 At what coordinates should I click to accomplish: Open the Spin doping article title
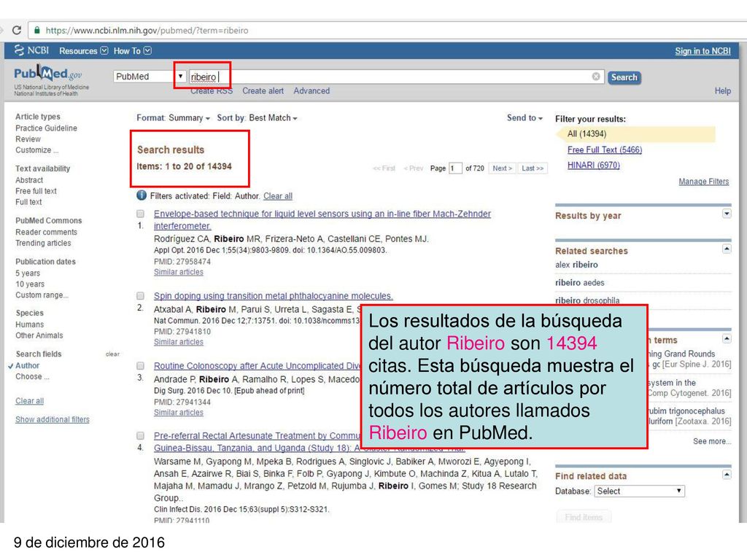pyautogui.click(x=274, y=296)
